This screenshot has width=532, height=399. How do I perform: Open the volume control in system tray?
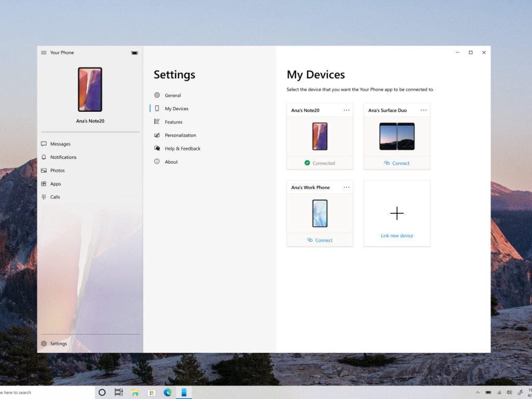509,393
